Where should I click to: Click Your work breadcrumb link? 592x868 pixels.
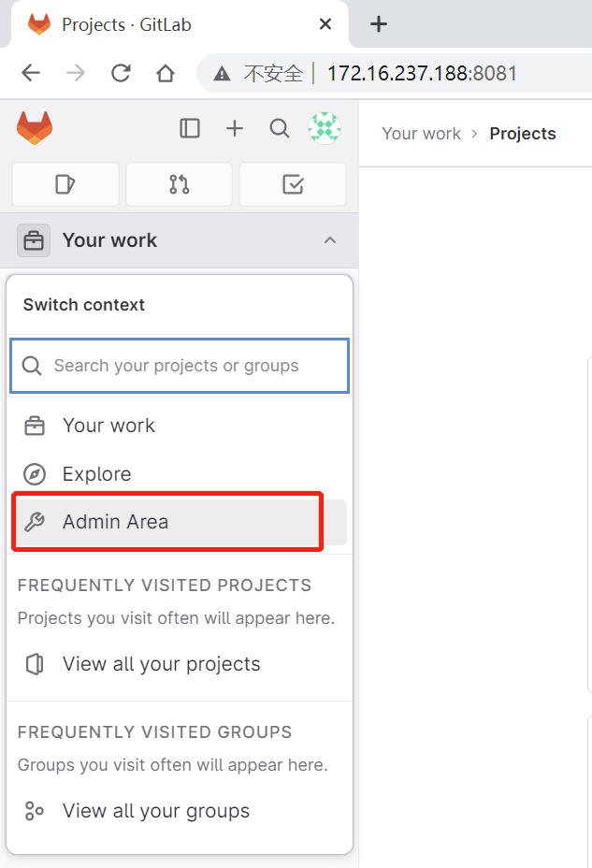click(x=421, y=134)
